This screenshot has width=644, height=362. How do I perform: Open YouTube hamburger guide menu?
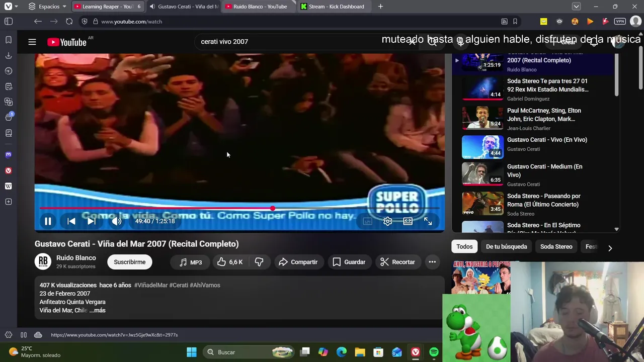(x=32, y=42)
